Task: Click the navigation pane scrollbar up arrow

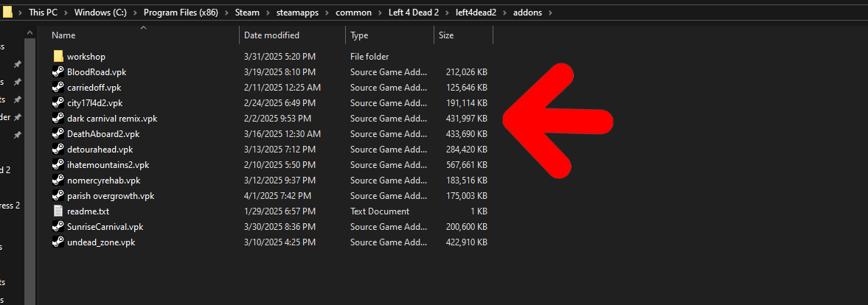Action: (30, 34)
